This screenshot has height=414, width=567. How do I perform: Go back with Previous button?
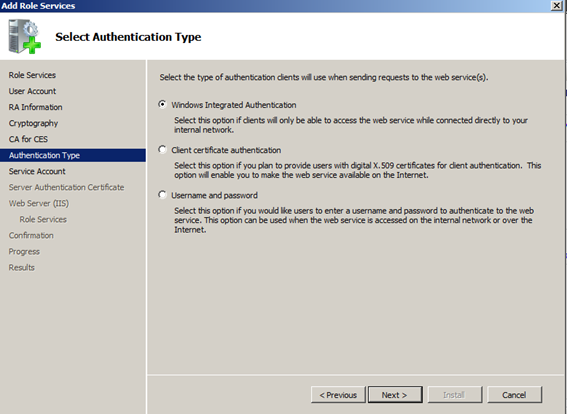pos(338,395)
